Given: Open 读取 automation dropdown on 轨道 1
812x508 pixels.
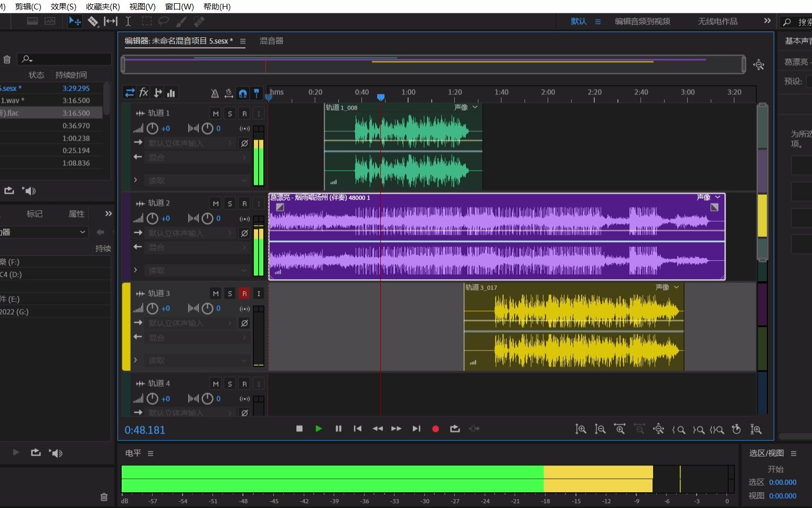Looking at the screenshot, I should pyautogui.click(x=197, y=181).
